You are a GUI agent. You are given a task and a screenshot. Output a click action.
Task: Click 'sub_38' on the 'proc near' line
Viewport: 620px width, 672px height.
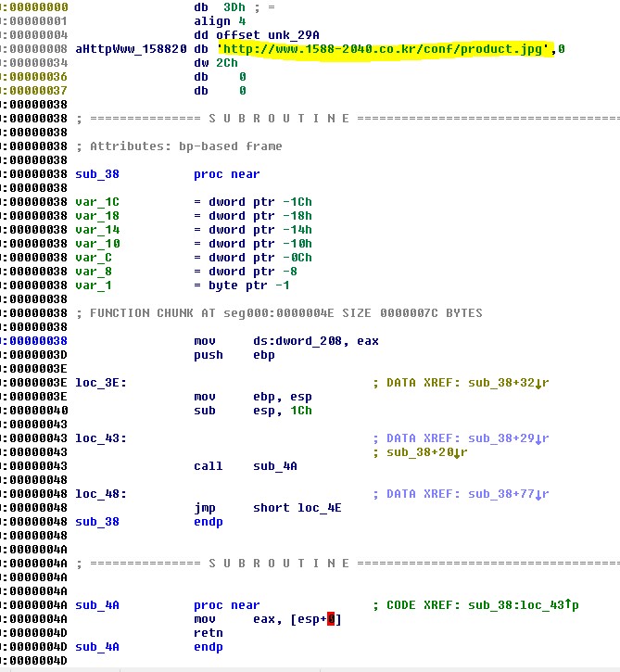[97, 174]
